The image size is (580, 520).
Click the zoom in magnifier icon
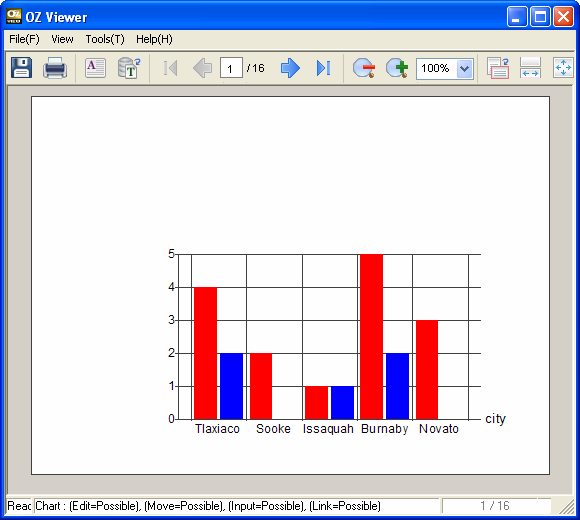coord(397,68)
